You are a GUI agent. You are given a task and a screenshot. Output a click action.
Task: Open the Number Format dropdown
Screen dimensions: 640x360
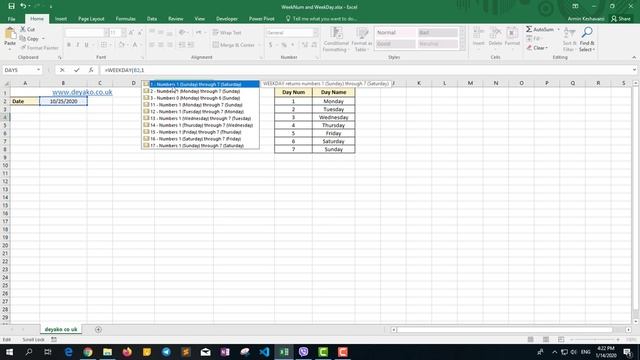pyautogui.click(x=316, y=33)
